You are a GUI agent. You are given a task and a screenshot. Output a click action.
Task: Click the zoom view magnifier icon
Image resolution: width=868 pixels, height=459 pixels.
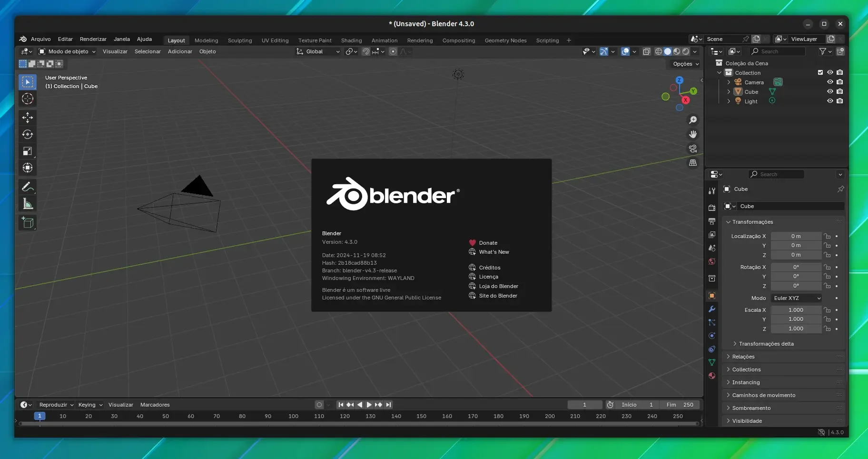coord(693,120)
